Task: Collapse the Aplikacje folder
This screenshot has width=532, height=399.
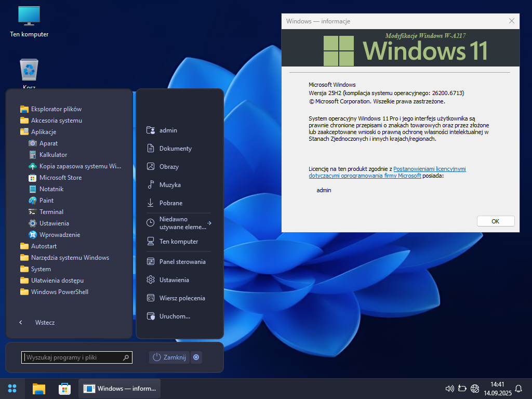Action: 43,132
